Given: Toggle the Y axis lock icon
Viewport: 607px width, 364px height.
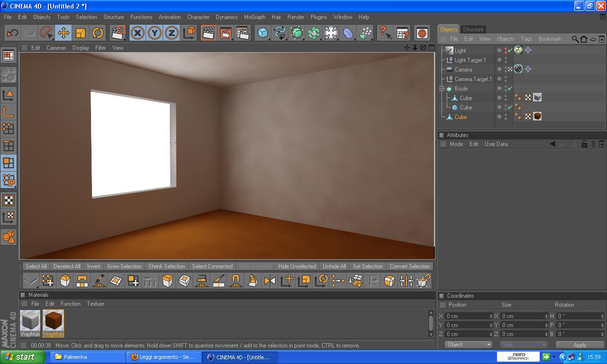Looking at the screenshot, I should [x=155, y=33].
